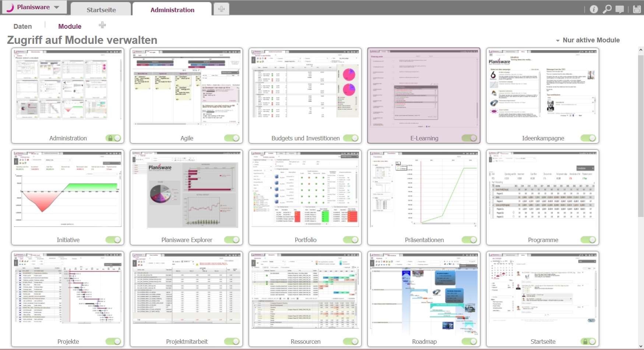This screenshot has width=644, height=350.
Task: Click the plus icon next to Module
Action: (102, 25)
